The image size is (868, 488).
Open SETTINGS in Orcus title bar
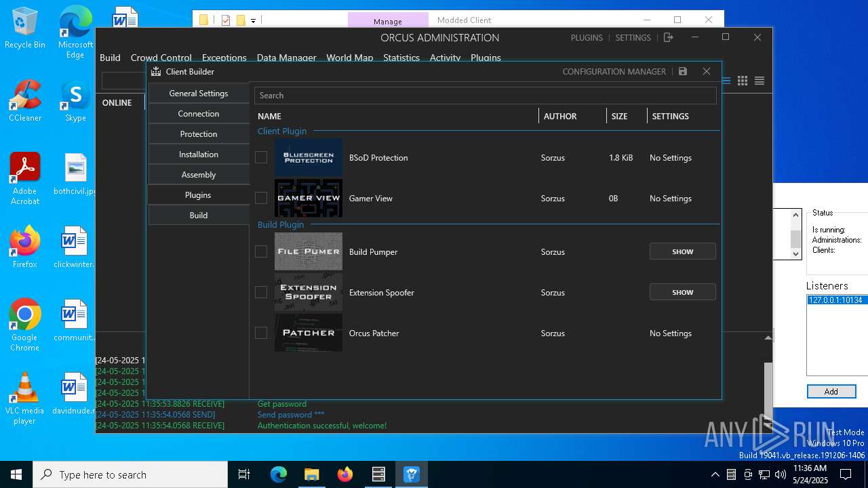click(x=633, y=37)
